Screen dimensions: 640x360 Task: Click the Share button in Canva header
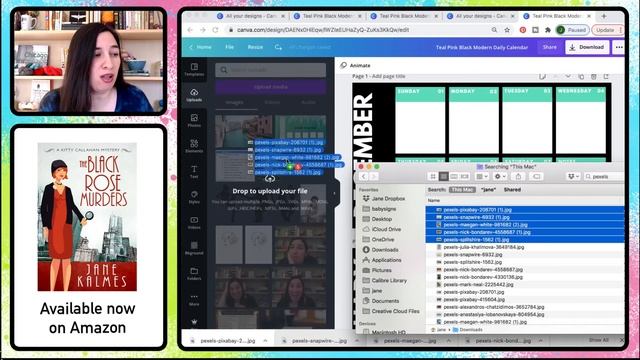coord(549,47)
